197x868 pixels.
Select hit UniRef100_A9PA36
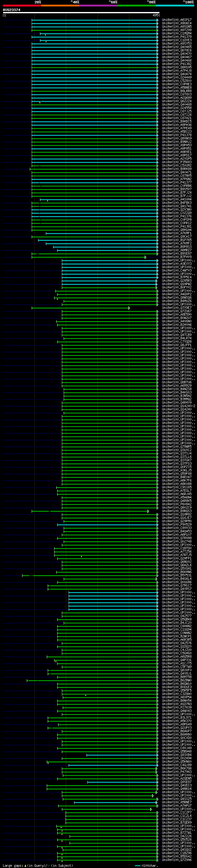(177, 125)
